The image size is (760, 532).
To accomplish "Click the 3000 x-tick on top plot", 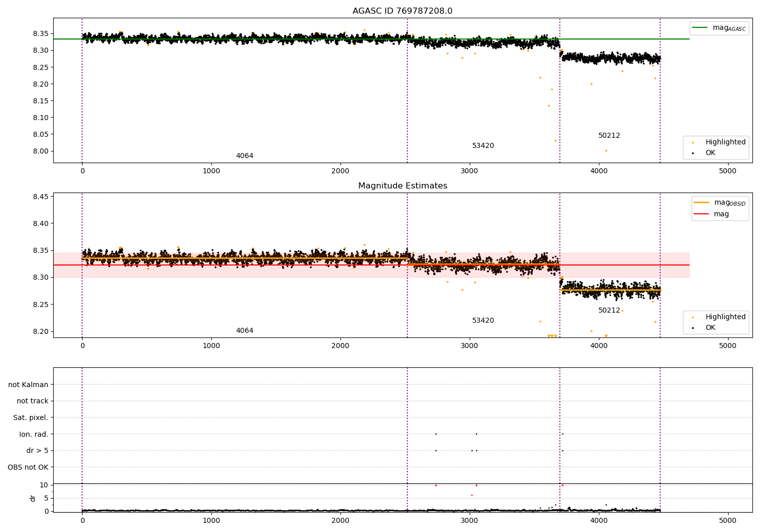I will 470,171.
